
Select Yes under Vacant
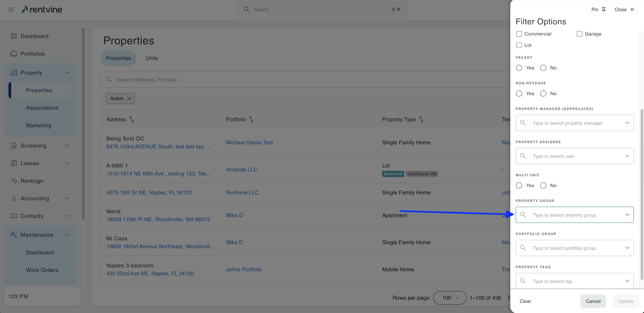(519, 68)
